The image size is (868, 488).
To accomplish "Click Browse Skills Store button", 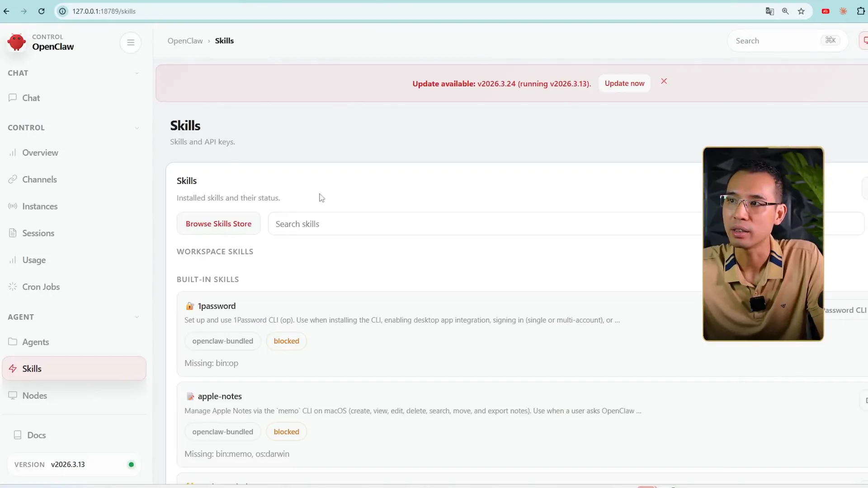I will click(218, 224).
